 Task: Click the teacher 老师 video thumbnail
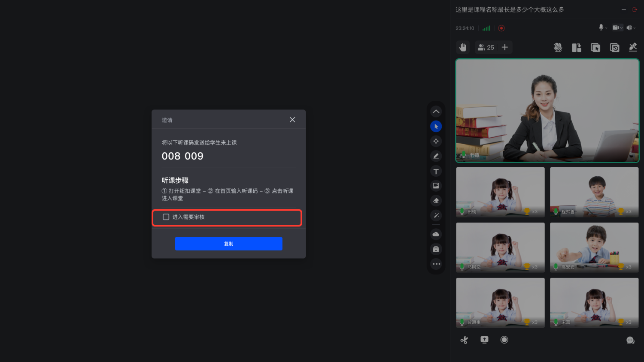[x=547, y=111]
